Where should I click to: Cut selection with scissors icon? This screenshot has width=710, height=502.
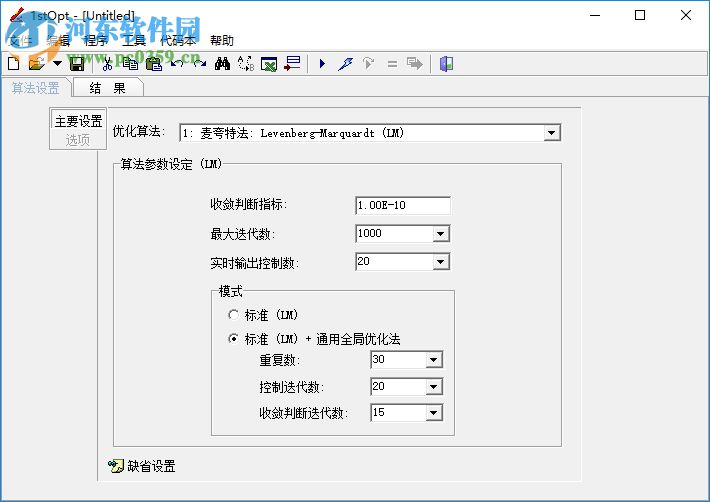[x=107, y=64]
